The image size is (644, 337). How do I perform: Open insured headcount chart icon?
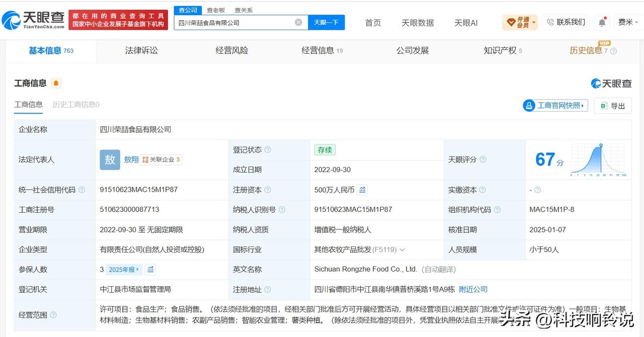150,269
